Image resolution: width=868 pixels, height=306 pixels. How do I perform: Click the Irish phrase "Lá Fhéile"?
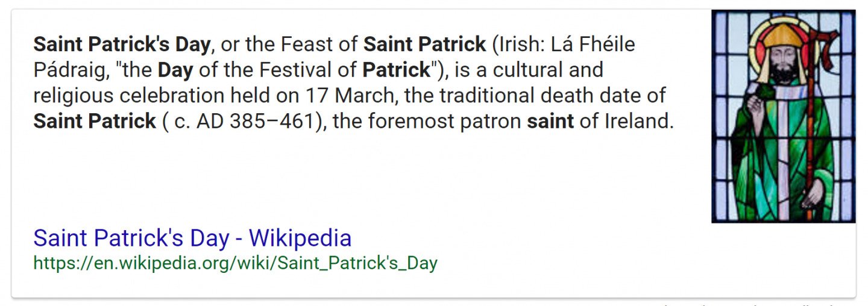[x=591, y=45]
